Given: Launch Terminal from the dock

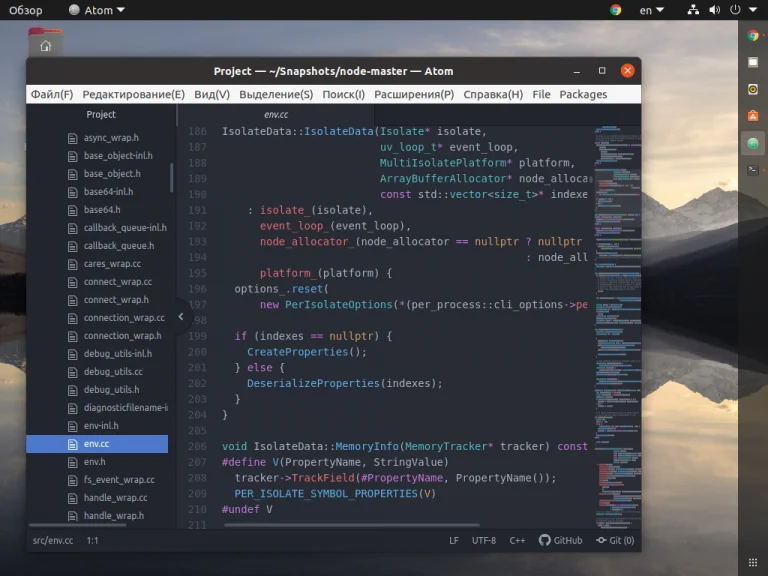Looking at the screenshot, I should point(753,170).
